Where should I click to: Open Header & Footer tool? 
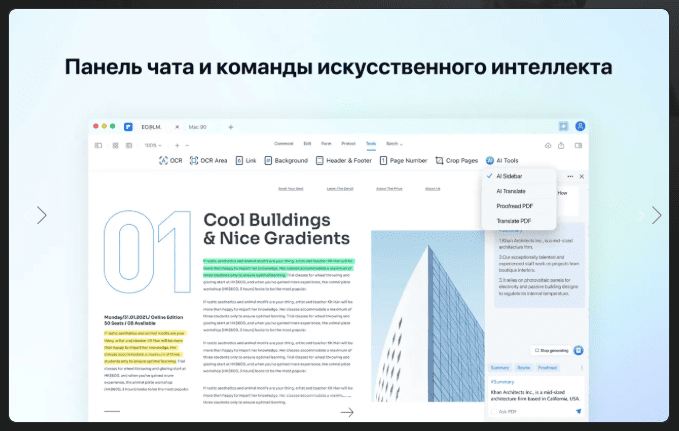point(344,161)
